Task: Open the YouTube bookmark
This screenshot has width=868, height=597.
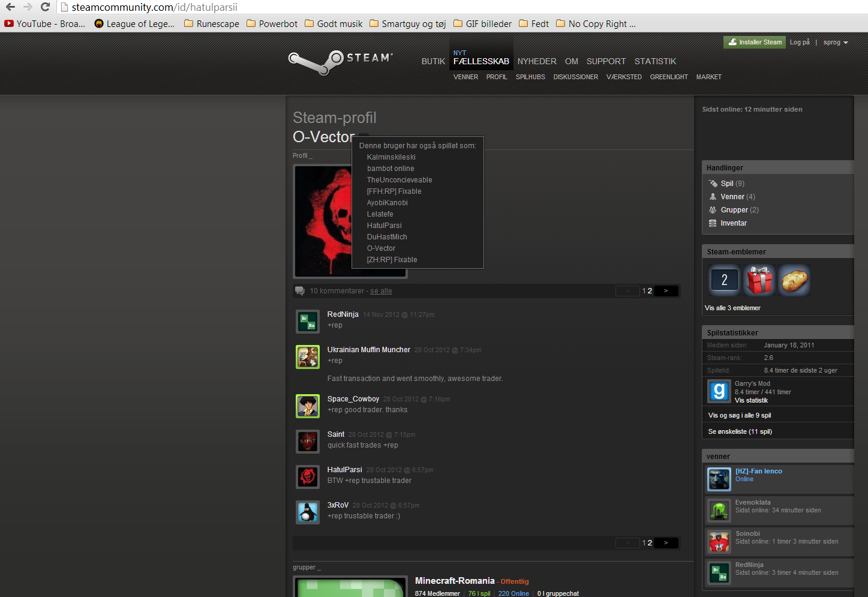Action: (x=45, y=23)
